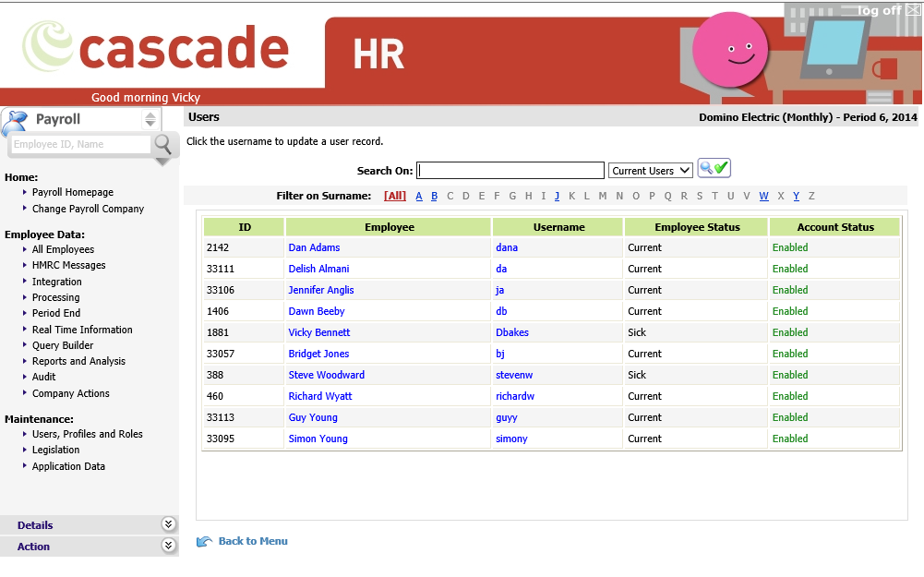The height and width of the screenshot is (577, 924).
Task: Click the employee search magnifier icon
Action: pyautogui.click(x=162, y=144)
